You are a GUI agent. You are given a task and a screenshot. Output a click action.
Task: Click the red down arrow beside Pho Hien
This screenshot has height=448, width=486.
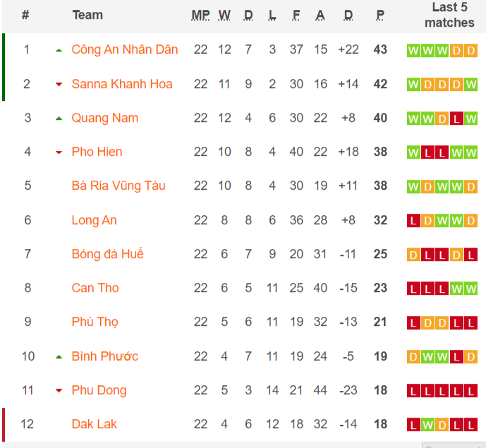[x=59, y=152]
